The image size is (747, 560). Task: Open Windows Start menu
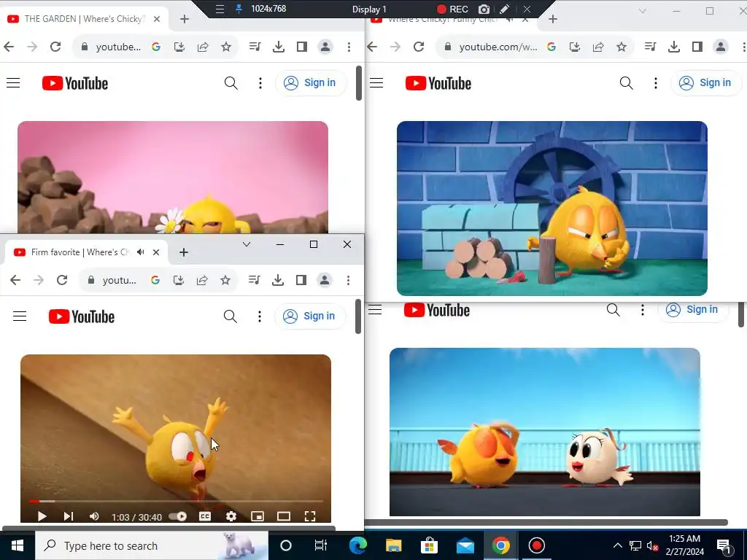coord(18,545)
